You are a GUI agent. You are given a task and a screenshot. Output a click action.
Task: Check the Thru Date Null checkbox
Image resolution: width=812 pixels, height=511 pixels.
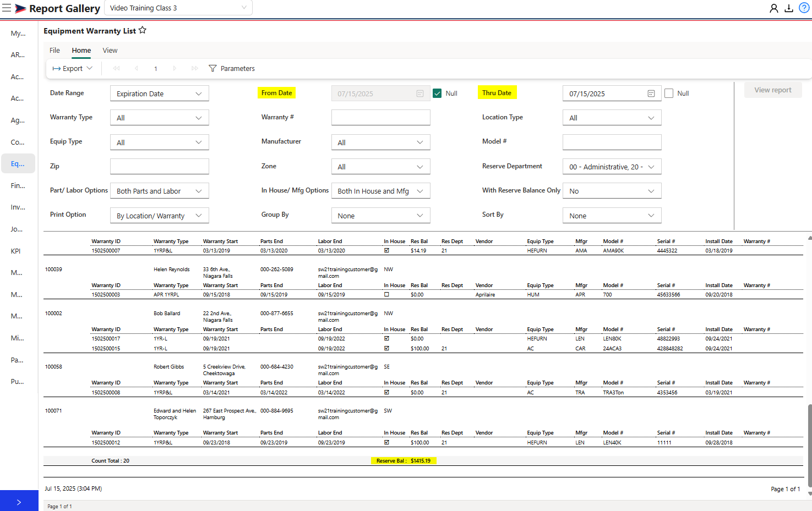click(x=669, y=94)
